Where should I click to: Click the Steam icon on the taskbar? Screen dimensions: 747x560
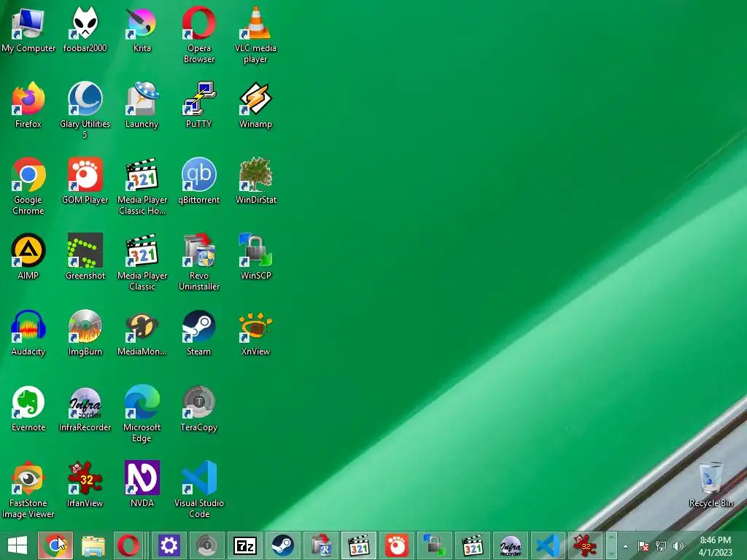(282, 545)
